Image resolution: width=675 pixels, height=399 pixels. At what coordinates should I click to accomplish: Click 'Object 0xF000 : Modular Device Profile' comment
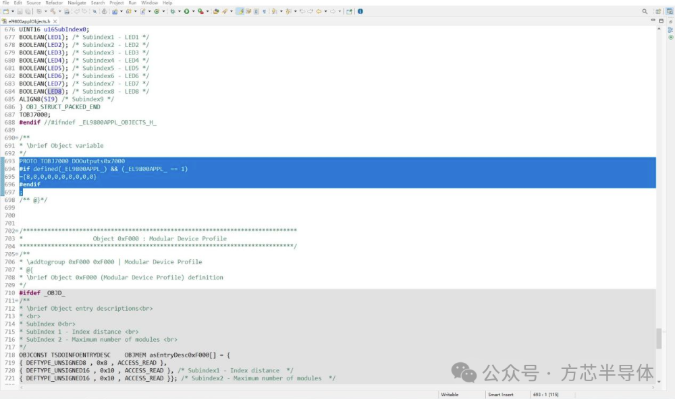click(160, 238)
